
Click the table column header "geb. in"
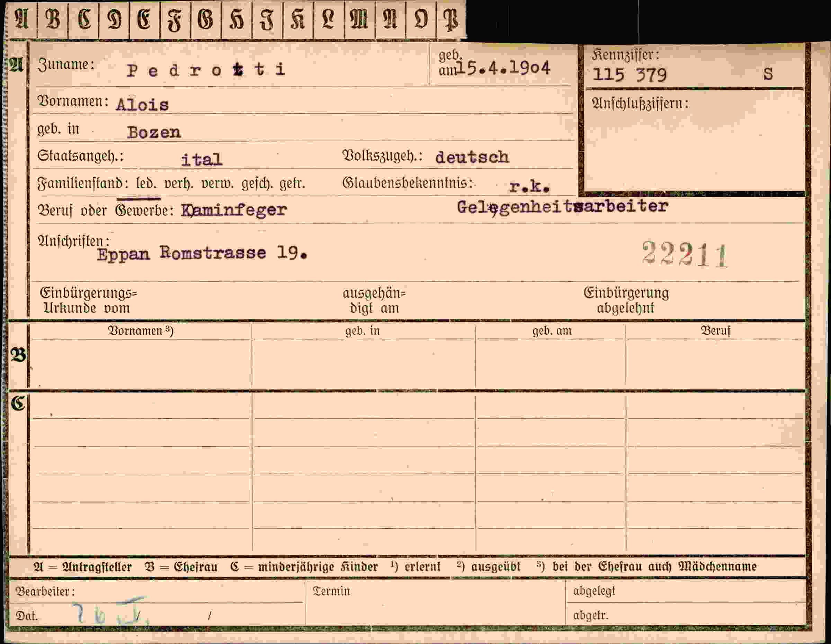(x=362, y=331)
